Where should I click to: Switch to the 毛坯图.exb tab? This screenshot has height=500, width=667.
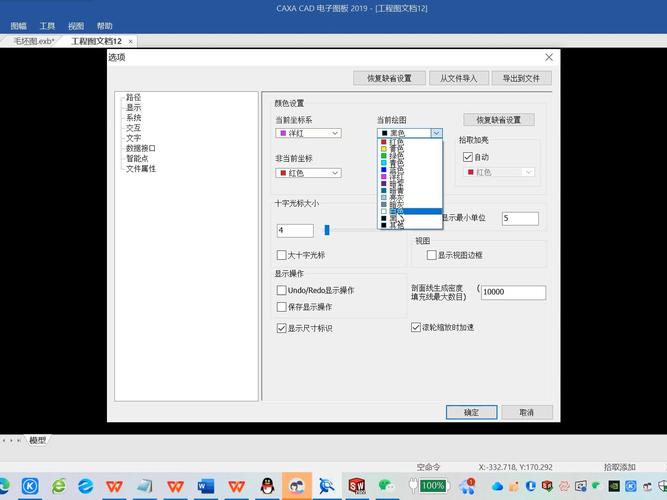point(34,41)
